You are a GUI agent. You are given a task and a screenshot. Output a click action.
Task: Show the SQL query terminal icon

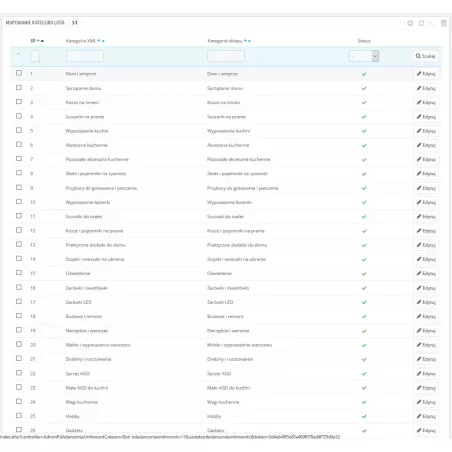pyautogui.click(x=432, y=23)
